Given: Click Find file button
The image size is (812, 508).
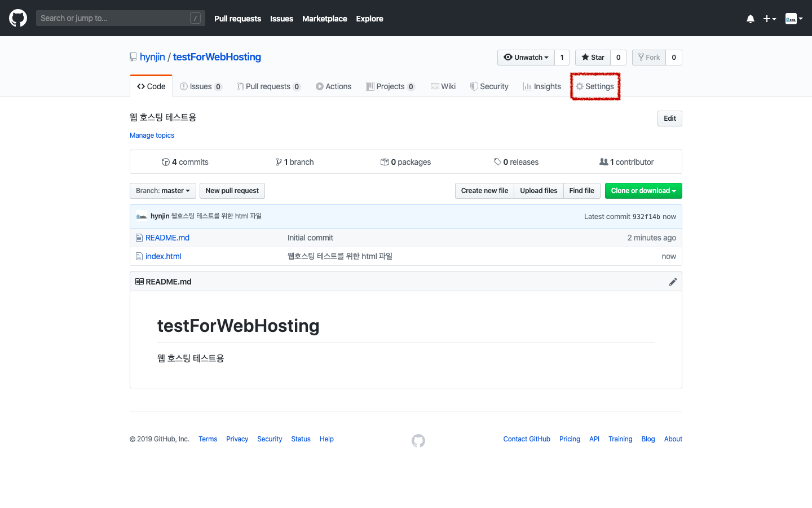Looking at the screenshot, I should point(581,191).
